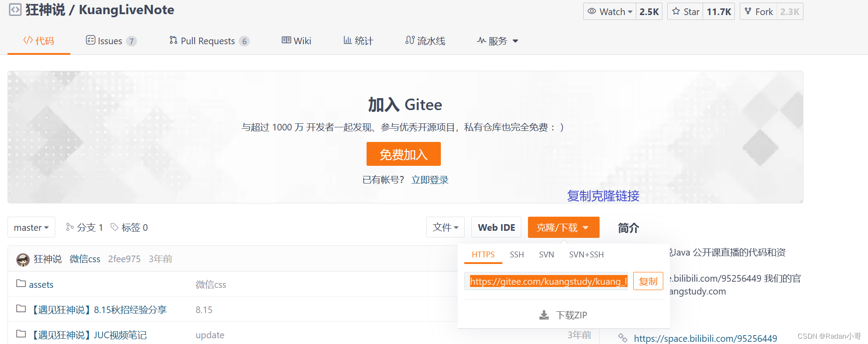Open the Web IDE button
868x344 pixels.
(x=496, y=227)
